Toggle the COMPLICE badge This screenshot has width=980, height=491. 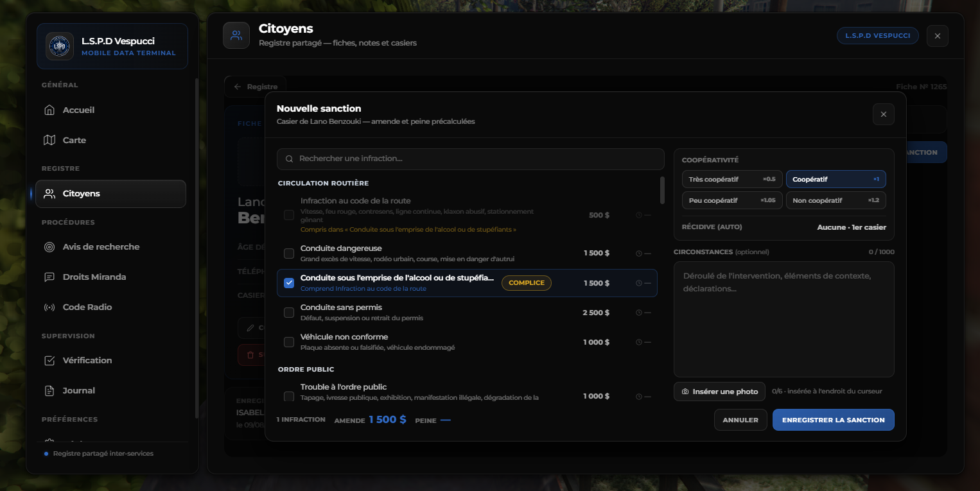pyautogui.click(x=527, y=283)
